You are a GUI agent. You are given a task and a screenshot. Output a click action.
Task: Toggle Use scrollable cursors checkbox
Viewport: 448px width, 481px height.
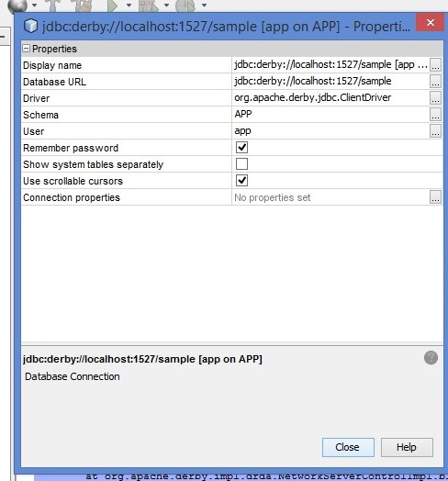coord(241,181)
